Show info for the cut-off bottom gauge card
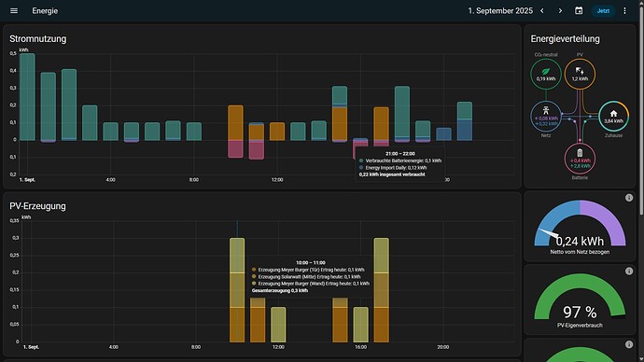The image size is (644, 362). point(629,345)
